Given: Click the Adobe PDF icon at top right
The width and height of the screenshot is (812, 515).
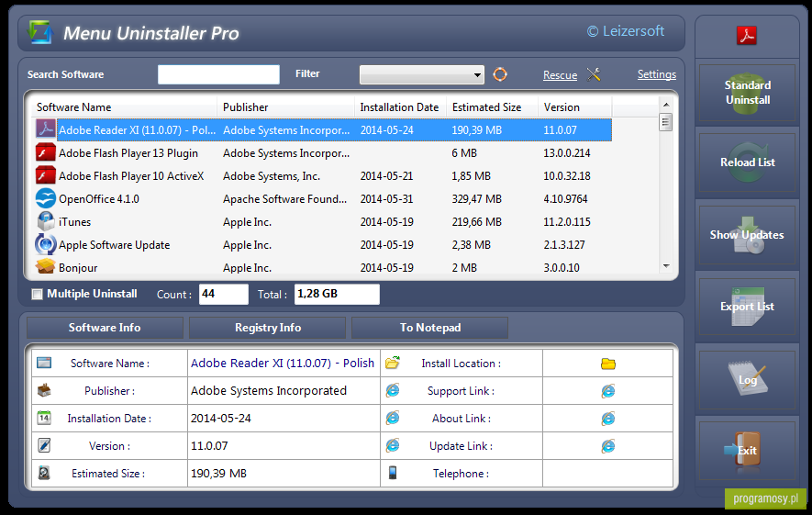Looking at the screenshot, I should tap(746, 35).
